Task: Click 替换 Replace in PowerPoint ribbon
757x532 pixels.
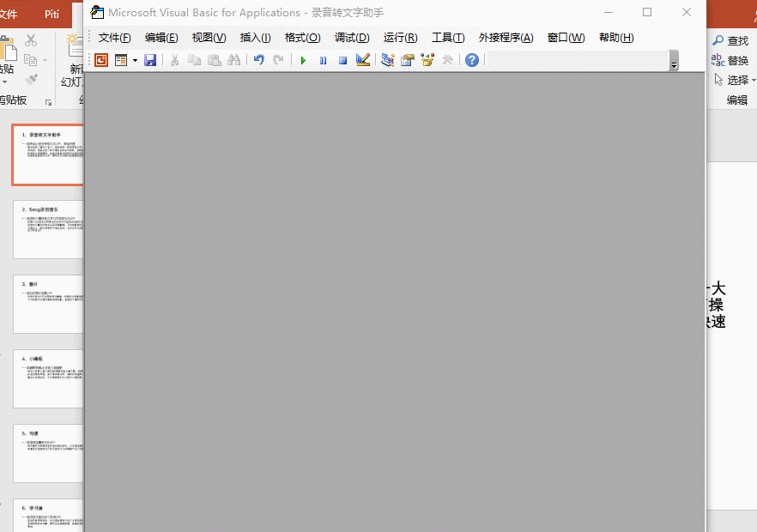Action: (730, 60)
